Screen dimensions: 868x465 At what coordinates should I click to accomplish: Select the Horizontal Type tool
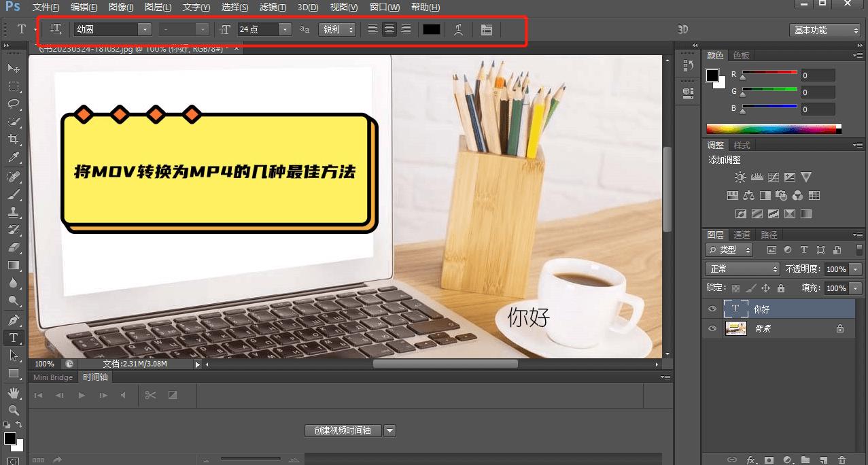pyautogui.click(x=13, y=337)
